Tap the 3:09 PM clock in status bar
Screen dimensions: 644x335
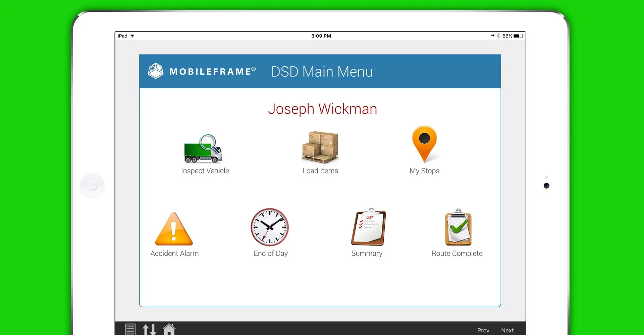(321, 36)
